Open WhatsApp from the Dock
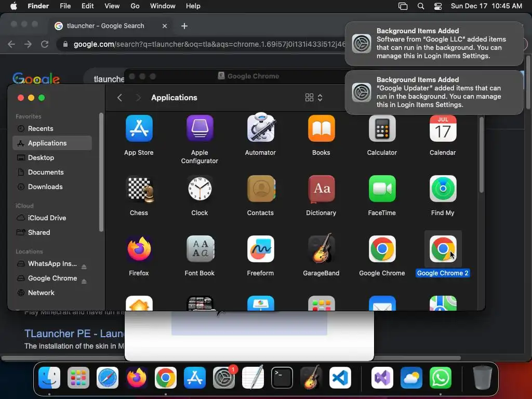This screenshot has width=532, height=399. 441,378
